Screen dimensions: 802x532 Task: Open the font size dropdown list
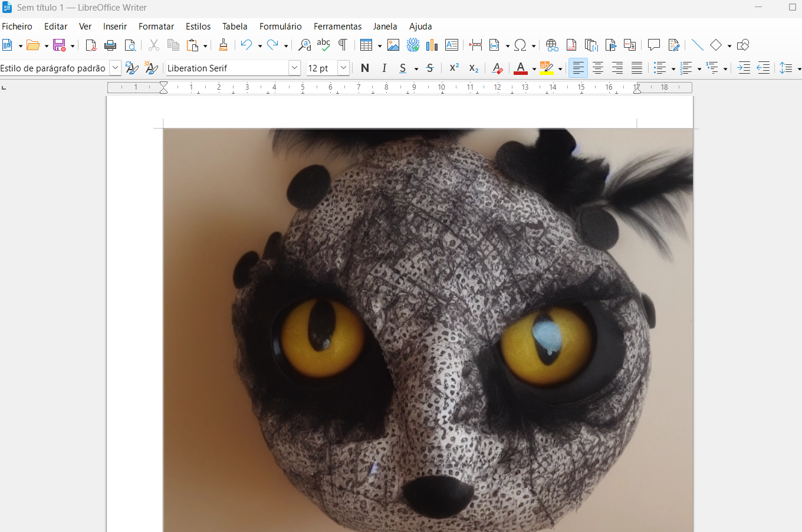(343, 68)
